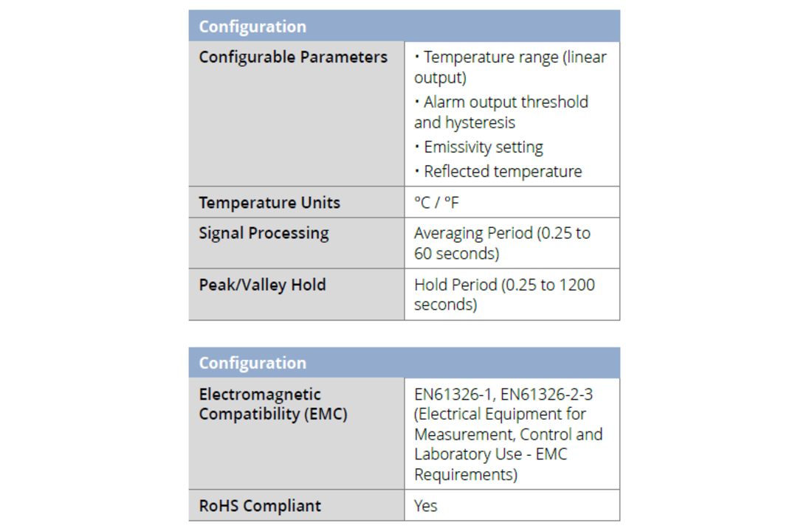Click the Temperature Units label
Viewport: 812px width, 531px height.
269,202
